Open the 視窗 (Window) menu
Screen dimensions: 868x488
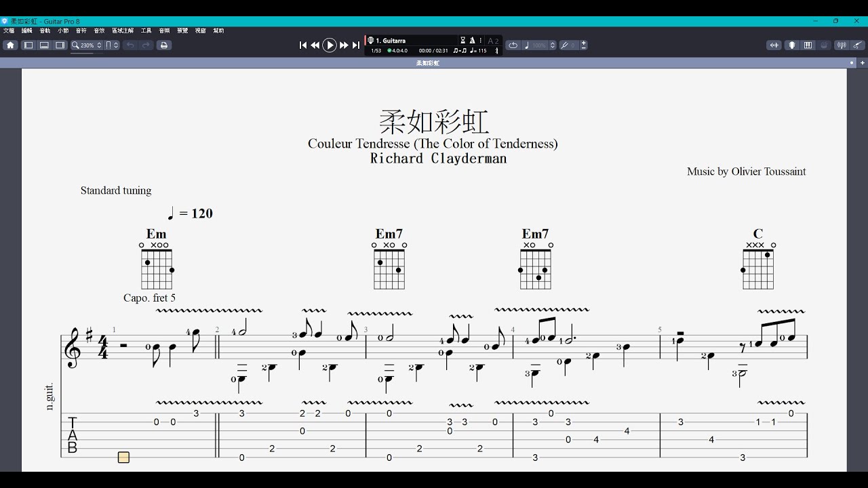[201, 30]
